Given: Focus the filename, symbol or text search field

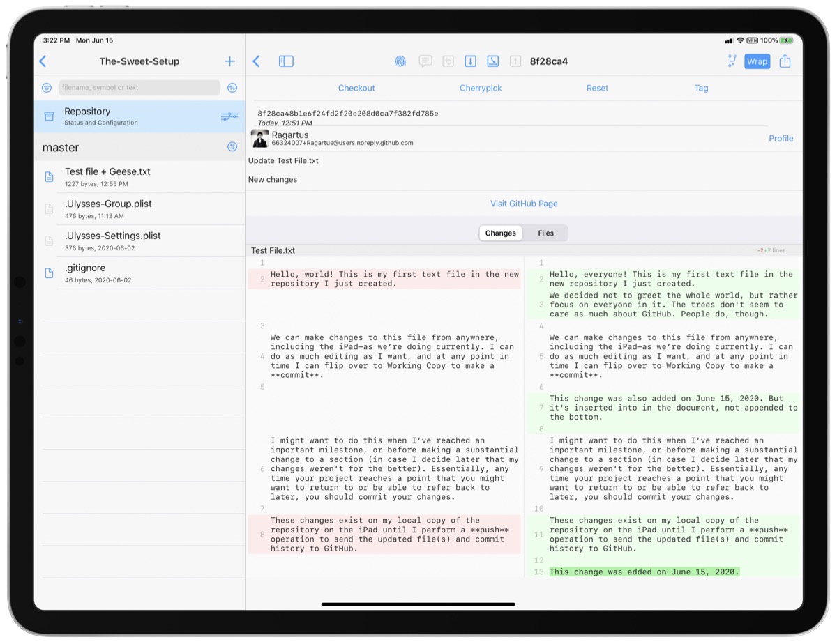Looking at the screenshot, I should pyautogui.click(x=139, y=88).
